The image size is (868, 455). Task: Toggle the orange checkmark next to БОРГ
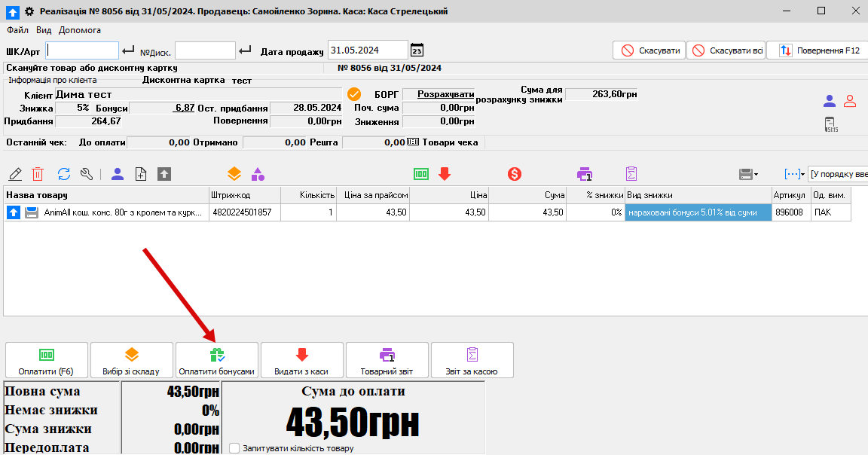[355, 94]
